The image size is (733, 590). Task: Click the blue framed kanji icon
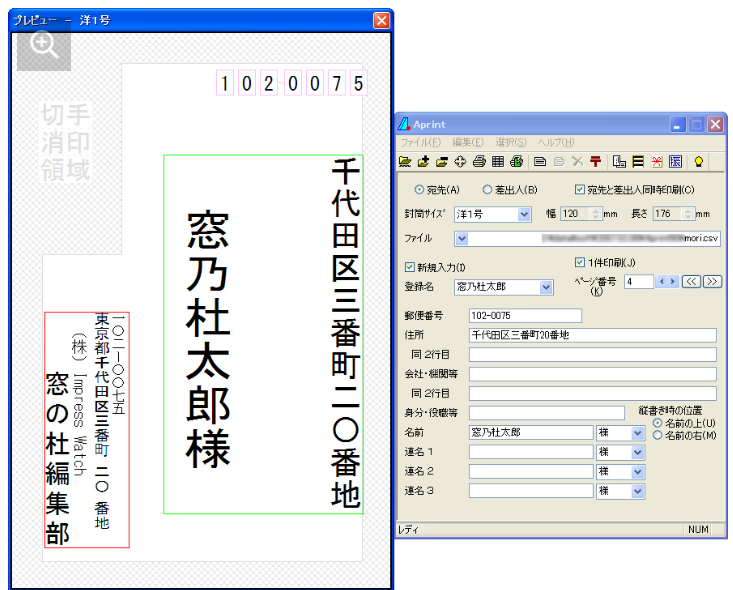click(x=675, y=162)
